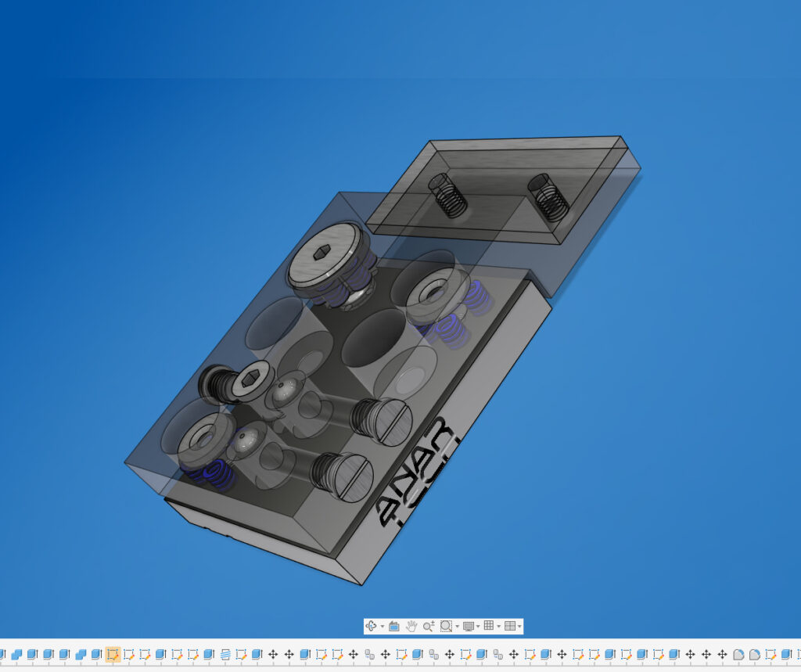Open the Orbit type dropdown arrow
This screenshot has height=672, width=801.
coord(383,627)
